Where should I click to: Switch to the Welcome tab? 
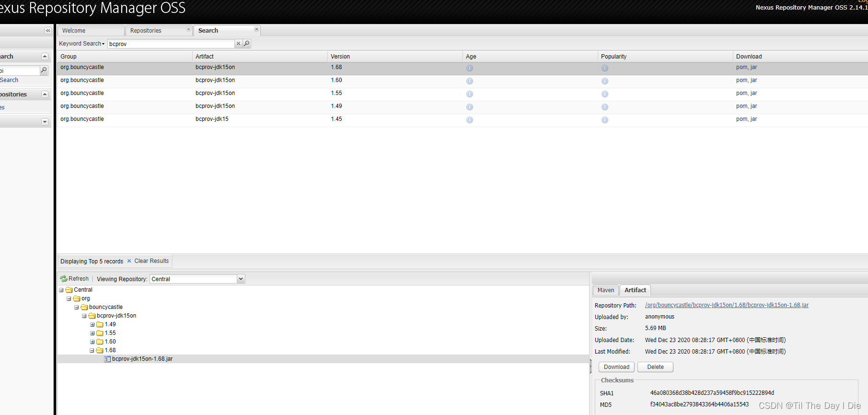(x=91, y=30)
